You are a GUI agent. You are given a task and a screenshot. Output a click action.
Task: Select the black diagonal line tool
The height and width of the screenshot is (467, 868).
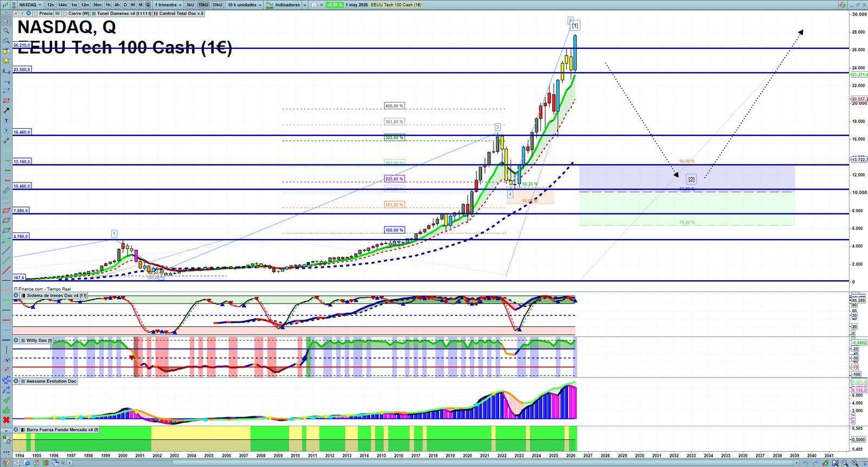click(7, 251)
